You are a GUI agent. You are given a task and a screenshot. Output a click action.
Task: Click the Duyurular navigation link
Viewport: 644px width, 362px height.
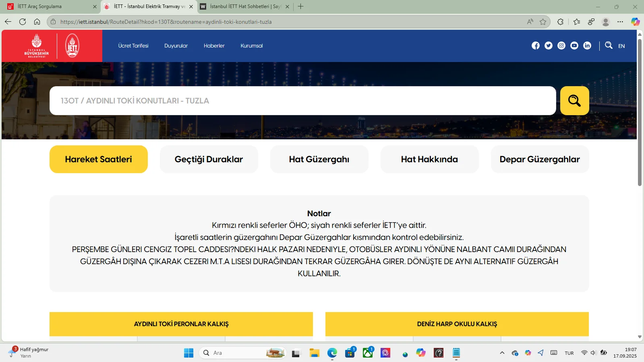coord(176,46)
